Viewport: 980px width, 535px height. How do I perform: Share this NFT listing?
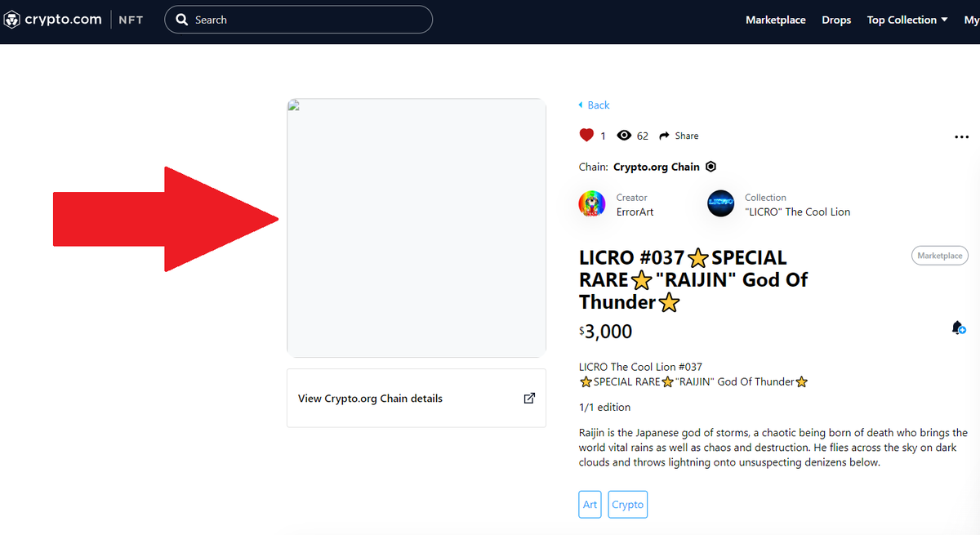coord(679,136)
